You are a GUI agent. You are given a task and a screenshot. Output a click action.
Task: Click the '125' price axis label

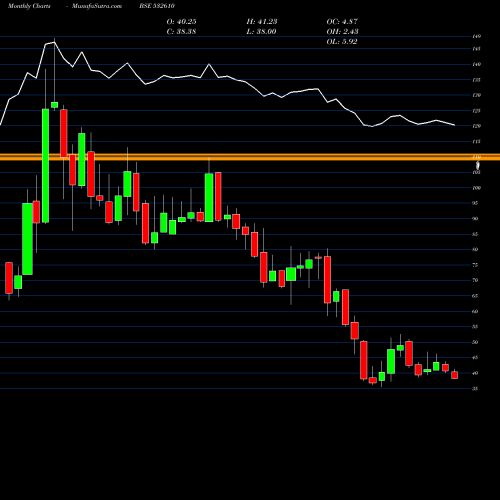(477, 111)
